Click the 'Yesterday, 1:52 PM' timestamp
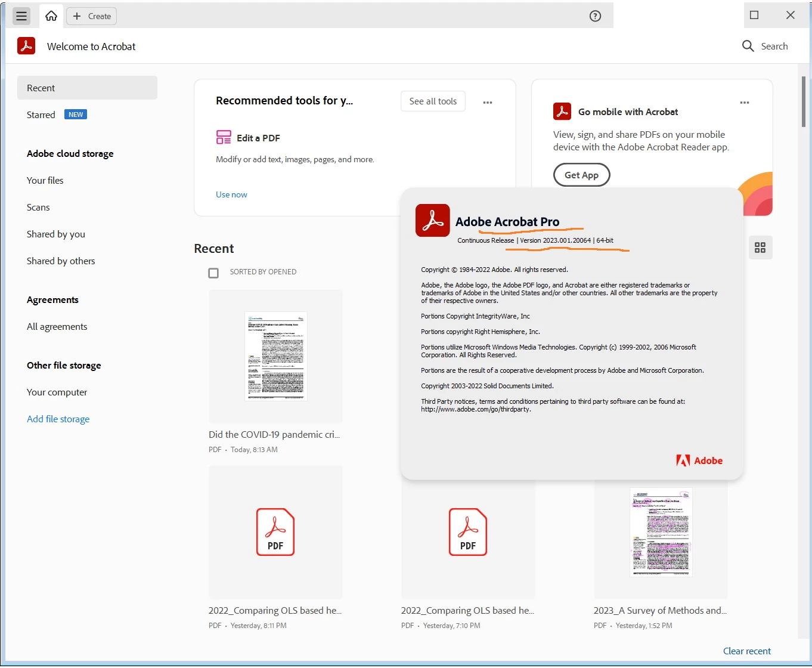The height and width of the screenshot is (668, 812). click(x=644, y=626)
